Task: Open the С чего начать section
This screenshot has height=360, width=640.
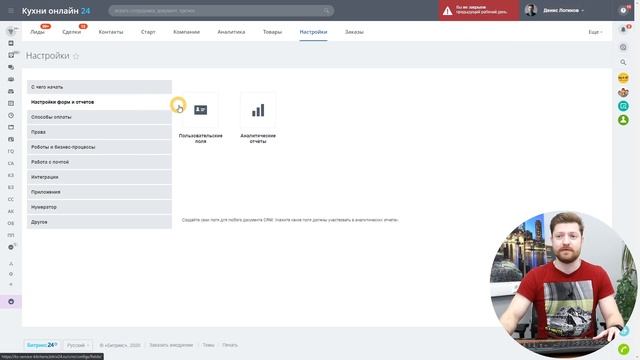Action: (x=99, y=87)
